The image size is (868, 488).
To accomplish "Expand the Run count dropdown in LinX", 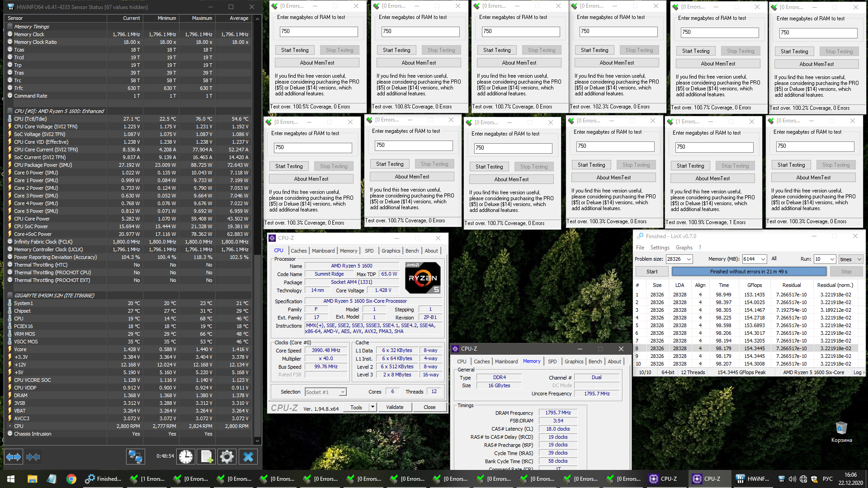I will pos(832,259).
